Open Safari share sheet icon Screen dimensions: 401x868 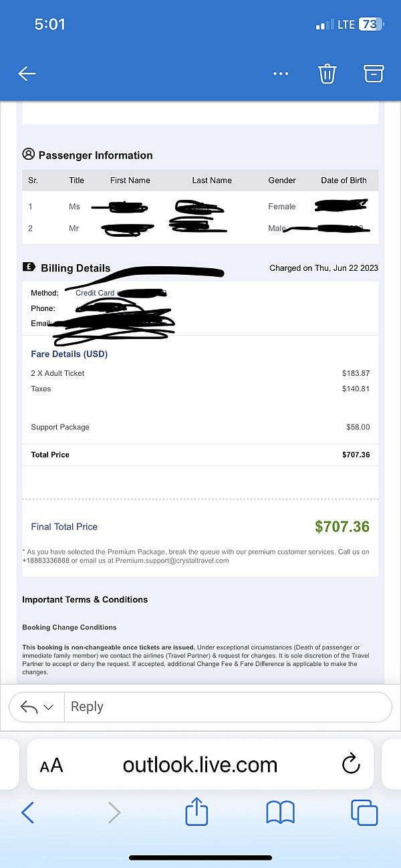click(x=196, y=812)
